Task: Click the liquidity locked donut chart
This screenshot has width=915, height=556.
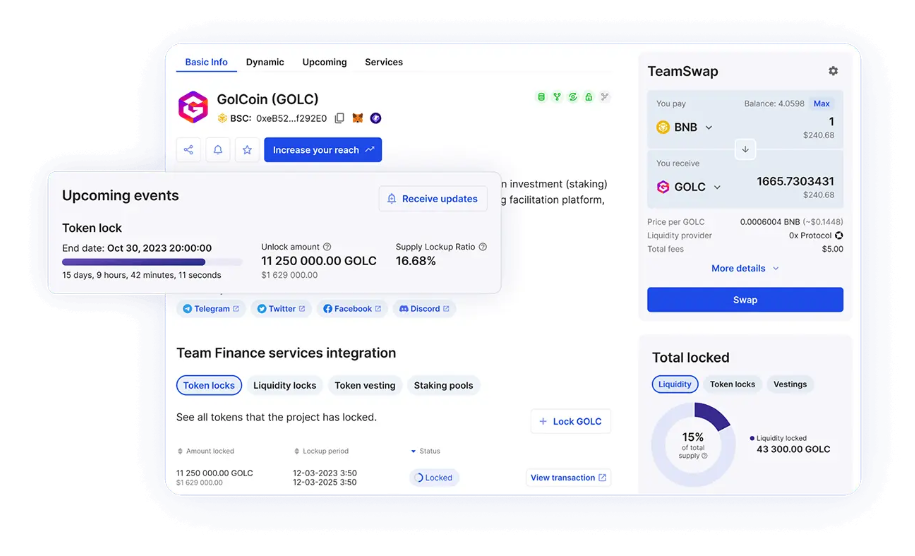Action: pyautogui.click(x=693, y=445)
